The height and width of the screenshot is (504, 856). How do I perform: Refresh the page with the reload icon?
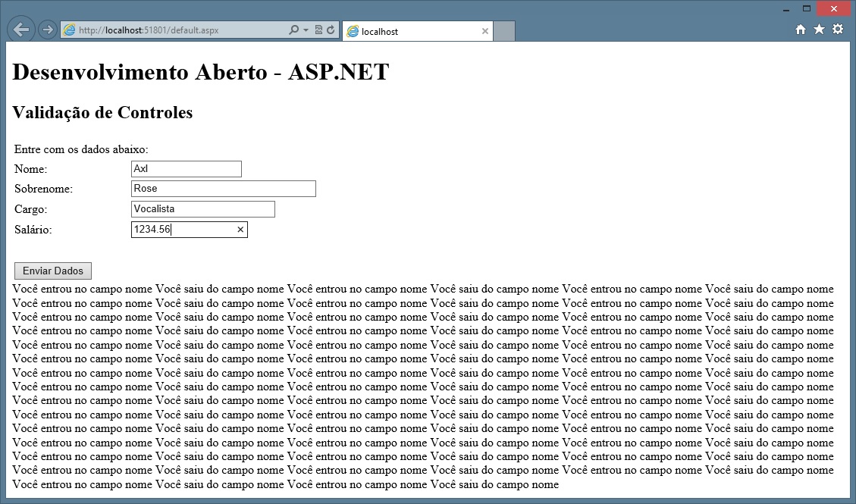pos(331,30)
